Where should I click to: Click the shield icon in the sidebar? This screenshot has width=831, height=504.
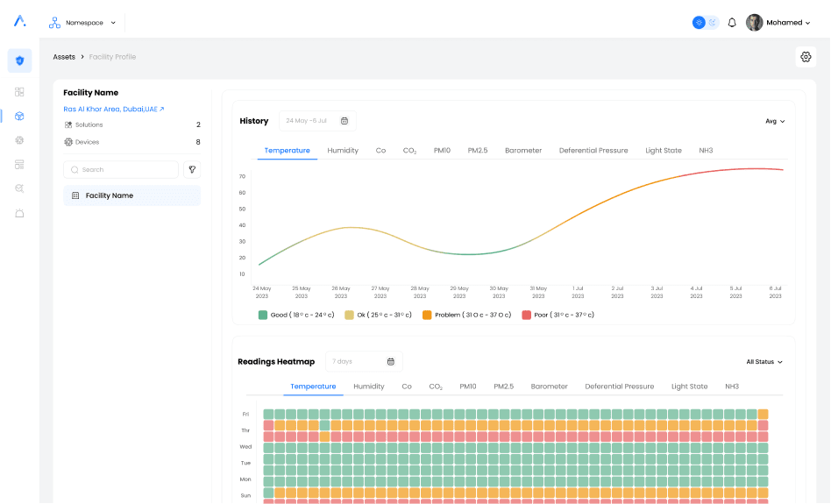[x=19, y=60]
